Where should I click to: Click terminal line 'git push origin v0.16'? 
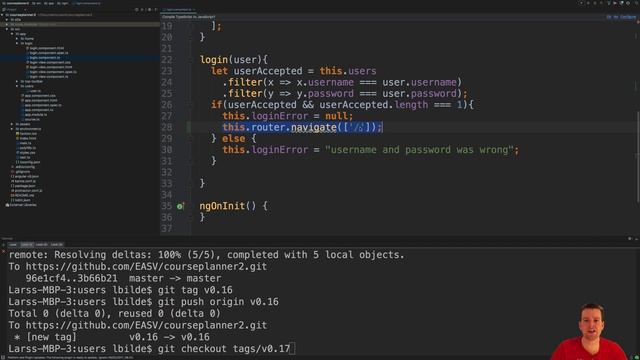pos(218,302)
